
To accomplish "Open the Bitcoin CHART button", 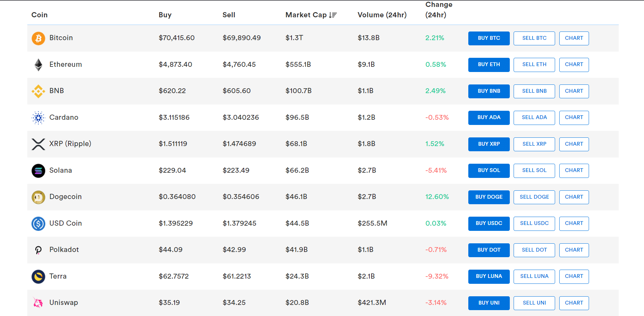I will pos(574,38).
